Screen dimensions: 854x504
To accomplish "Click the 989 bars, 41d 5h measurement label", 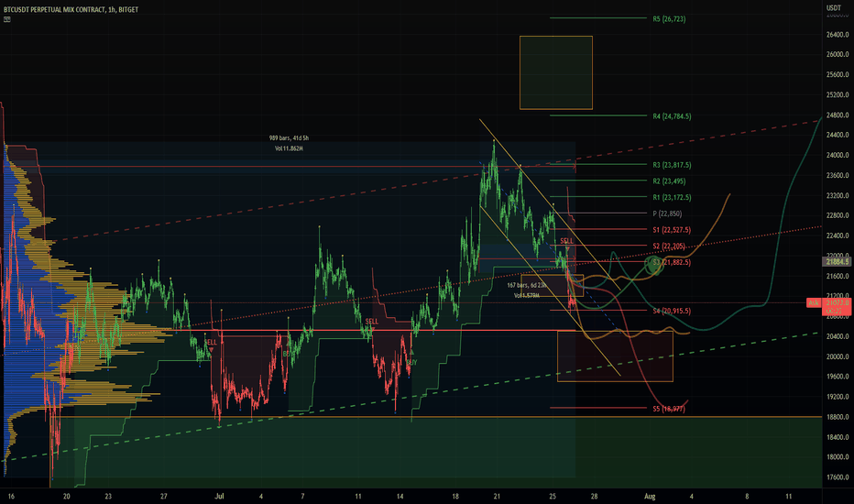I will pyautogui.click(x=290, y=138).
